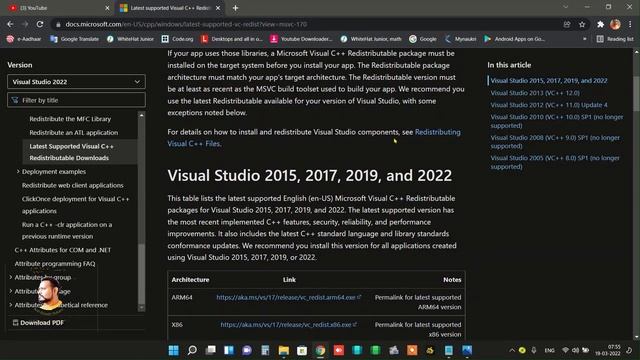The image size is (640, 360).
Task: Jump to Visual Studio 2010 SP1 section
Action: point(557,121)
